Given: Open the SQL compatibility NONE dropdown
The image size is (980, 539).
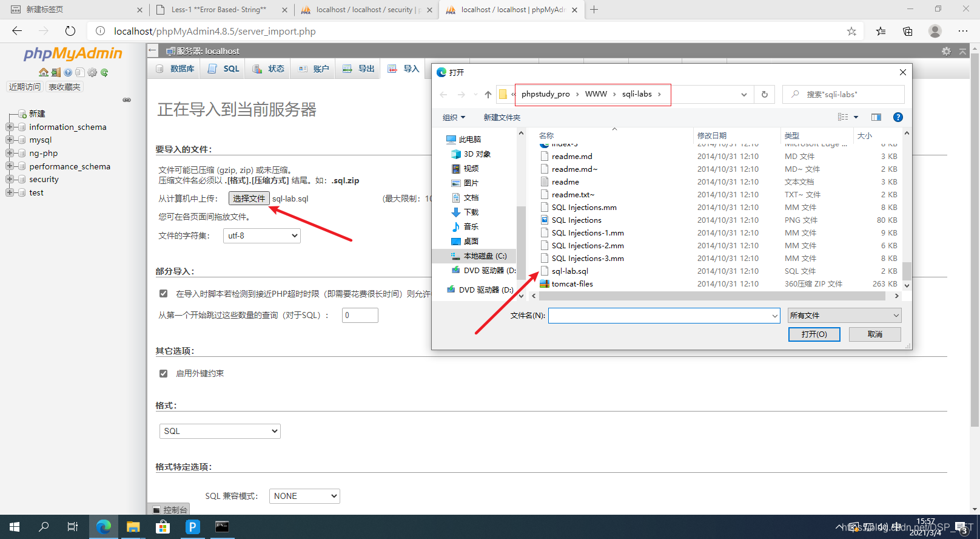Looking at the screenshot, I should click(304, 496).
